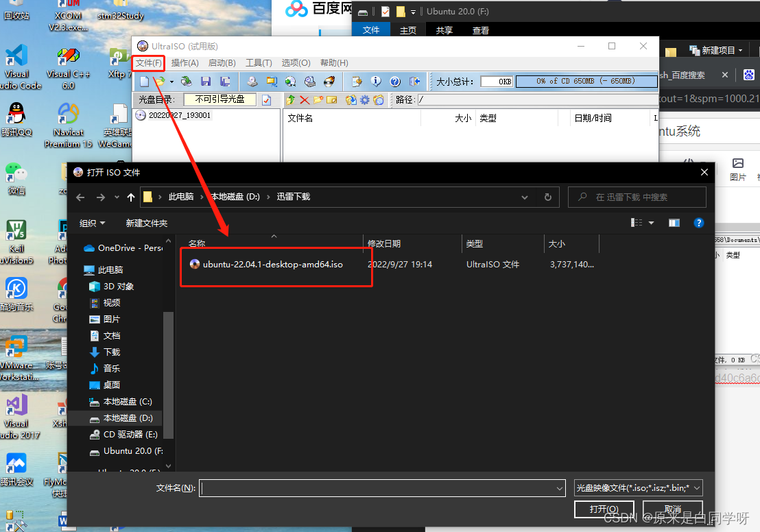Open the 组织 dropdown menu
The height and width of the screenshot is (532, 760).
(x=92, y=223)
